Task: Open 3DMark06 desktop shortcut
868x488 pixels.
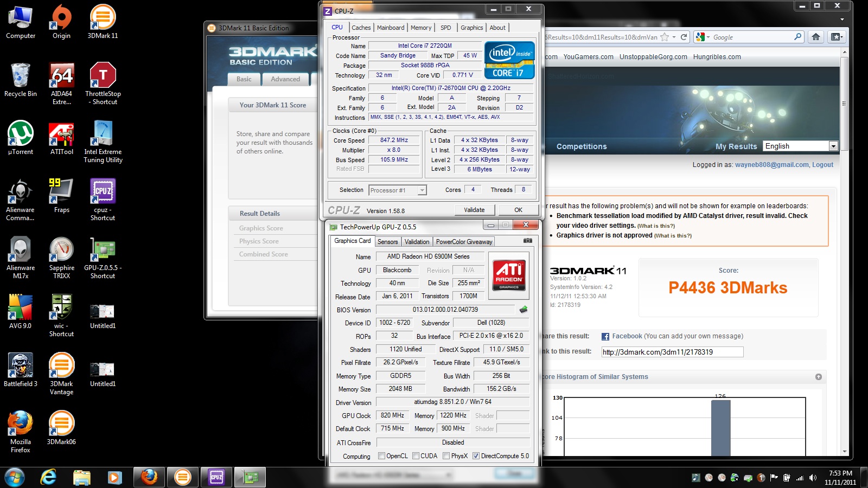Action: click(61, 428)
